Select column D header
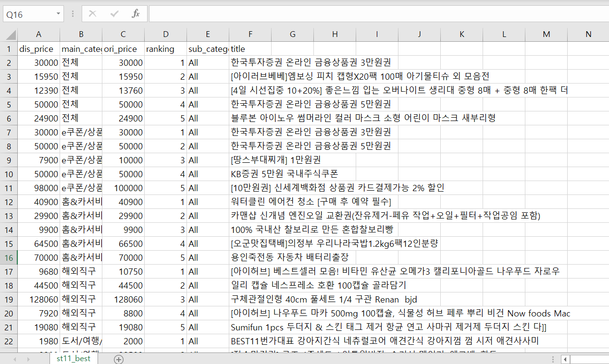This screenshot has width=609, height=364. tap(165, 35)
